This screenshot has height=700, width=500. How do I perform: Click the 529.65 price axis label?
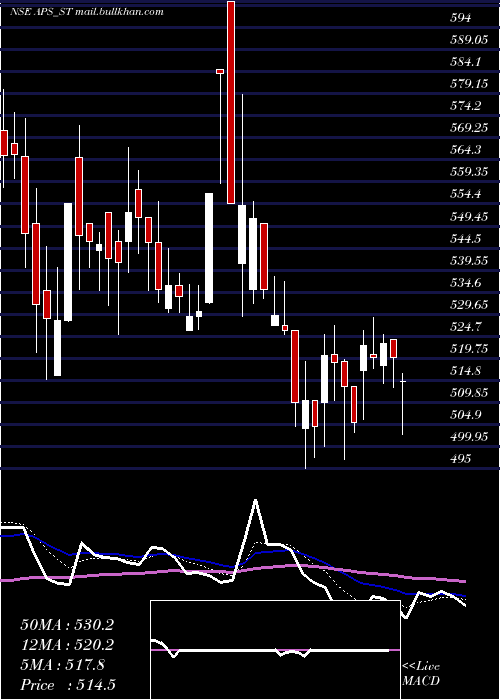click(x=469, y=304)
